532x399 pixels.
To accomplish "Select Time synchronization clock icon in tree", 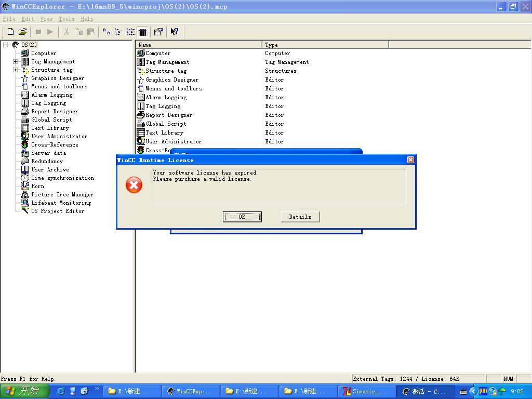I will (25, 178).
